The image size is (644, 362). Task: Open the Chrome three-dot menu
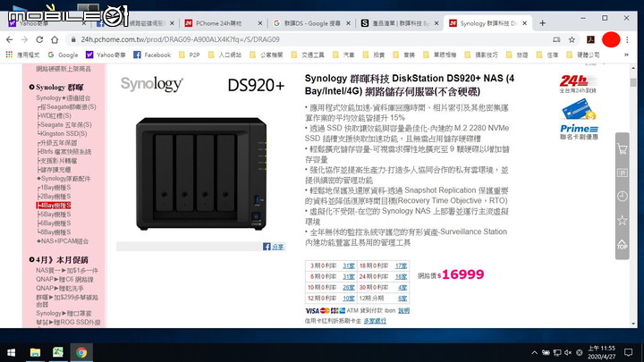coord(627,40)
